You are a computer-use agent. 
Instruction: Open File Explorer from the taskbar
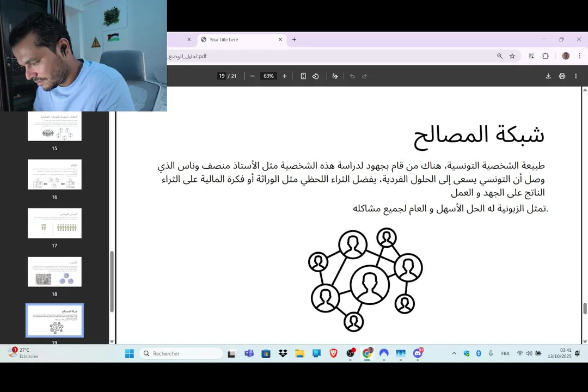coord(299,353)
